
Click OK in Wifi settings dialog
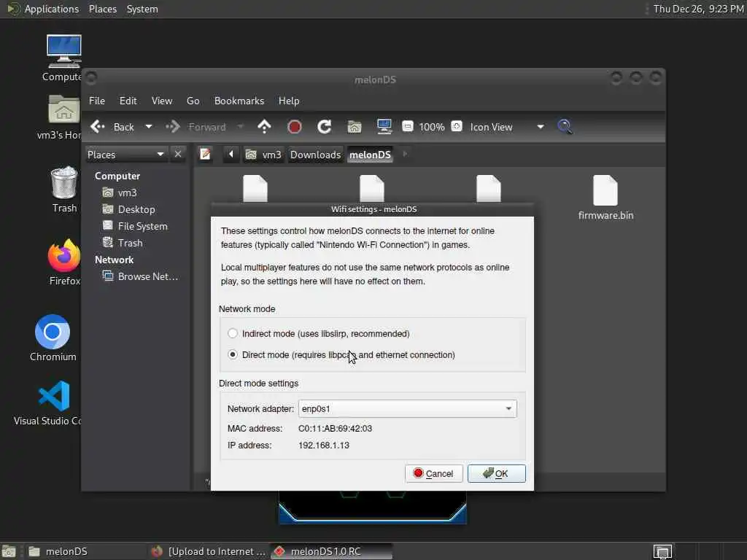click(x=496, y=473)
